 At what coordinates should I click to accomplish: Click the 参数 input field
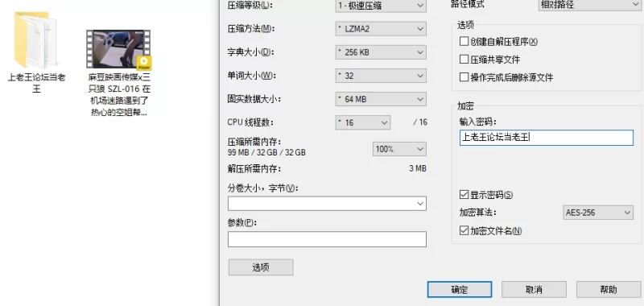(327, 239)
